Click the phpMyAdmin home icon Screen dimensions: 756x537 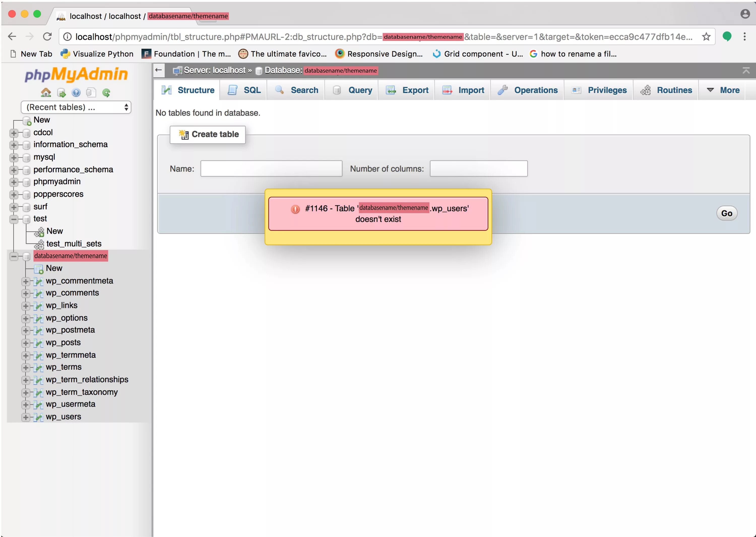[x=46, y=93]
